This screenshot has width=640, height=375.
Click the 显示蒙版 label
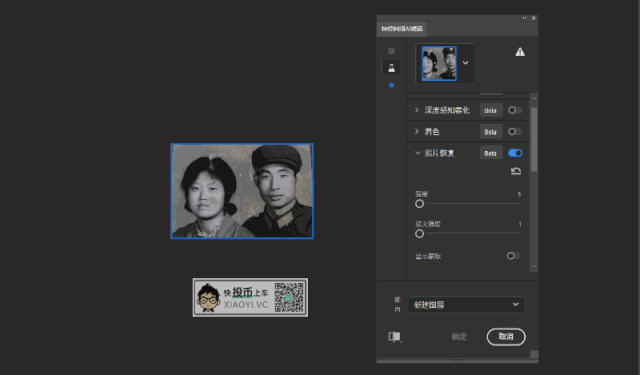tap(428, 256)
